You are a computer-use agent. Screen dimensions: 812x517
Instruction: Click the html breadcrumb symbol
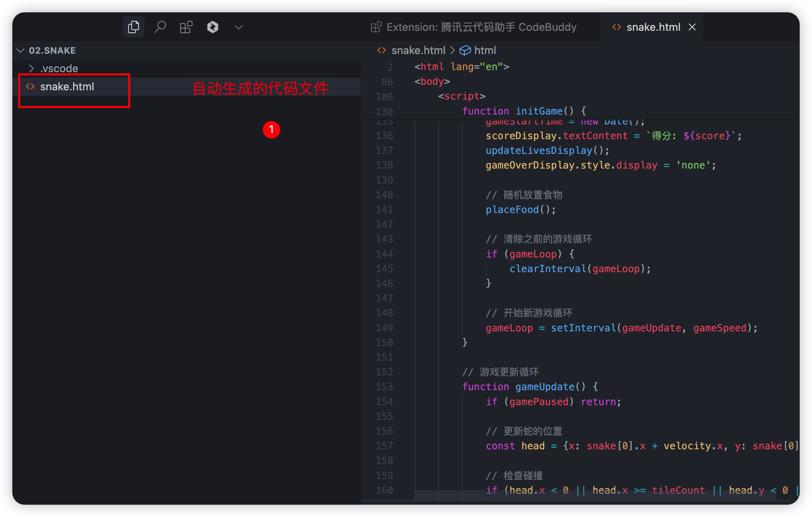[x=485, y=51]
